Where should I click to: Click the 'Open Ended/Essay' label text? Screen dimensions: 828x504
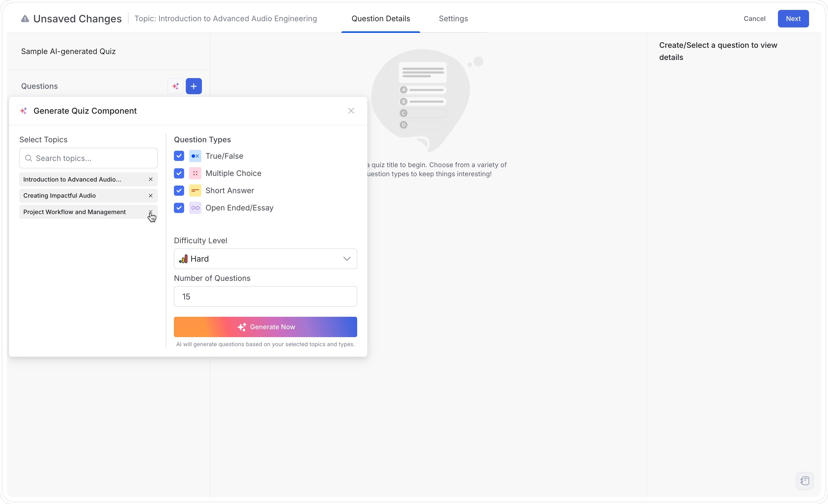(x=240, y=208)
